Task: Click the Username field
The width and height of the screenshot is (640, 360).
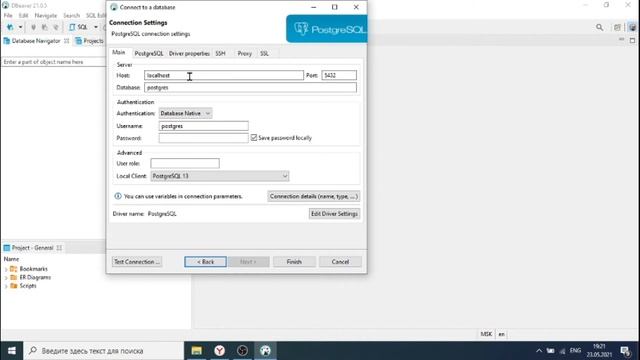Action: pos(203,126)
